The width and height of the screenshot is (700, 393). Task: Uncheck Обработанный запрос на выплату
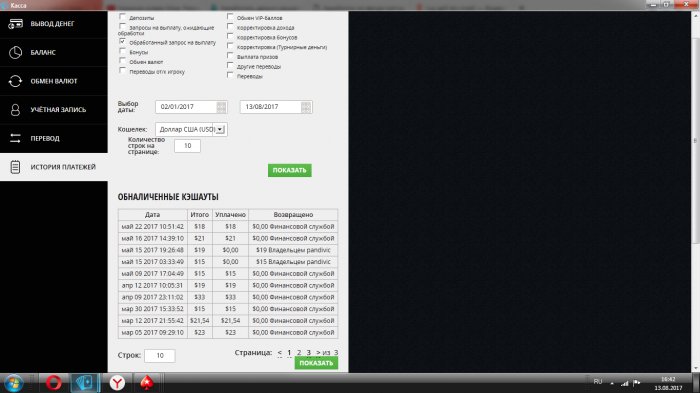(122, 42)
